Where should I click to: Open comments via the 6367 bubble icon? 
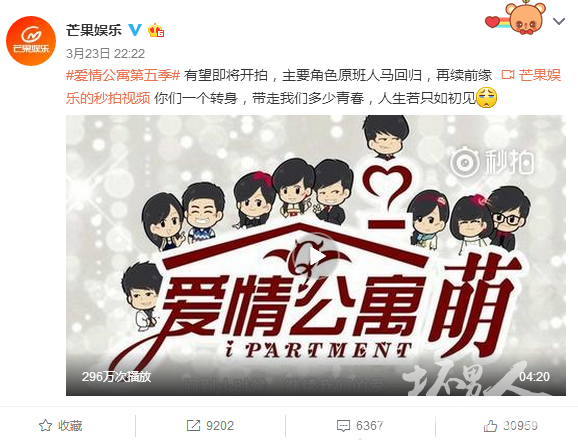point(360,426)
